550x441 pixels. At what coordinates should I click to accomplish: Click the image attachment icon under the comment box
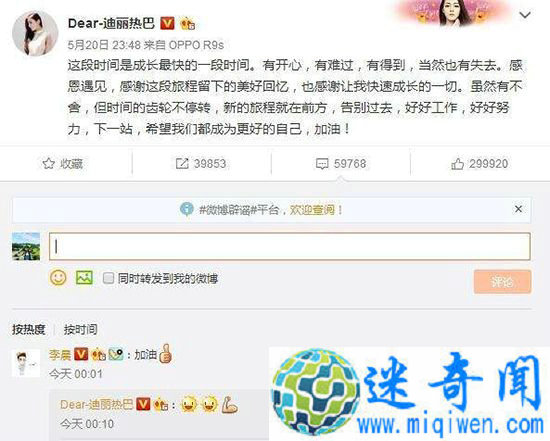[x=84, y=278]
